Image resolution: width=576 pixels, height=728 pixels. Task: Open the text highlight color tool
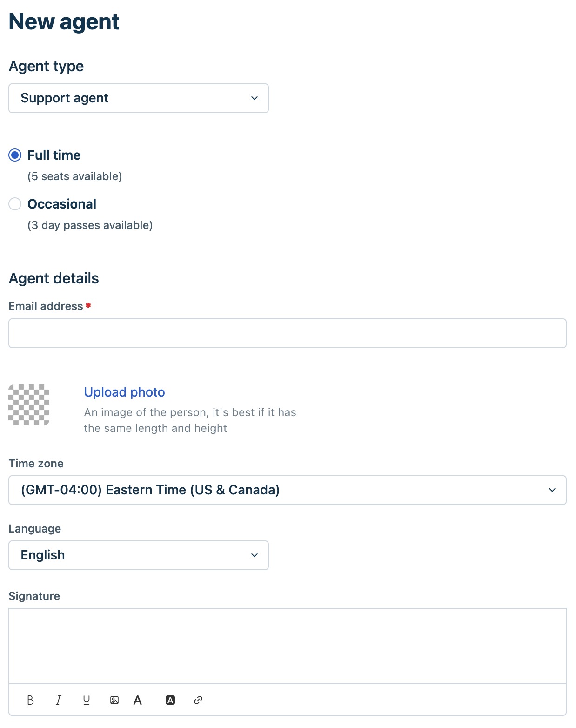170,700
